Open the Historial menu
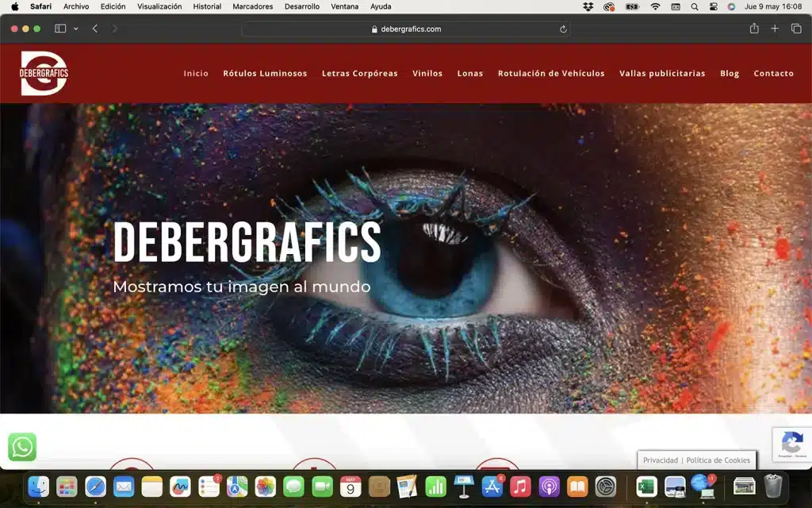This screenshot has width=812, height=508. pyautogui.click(x=207, y=6)
